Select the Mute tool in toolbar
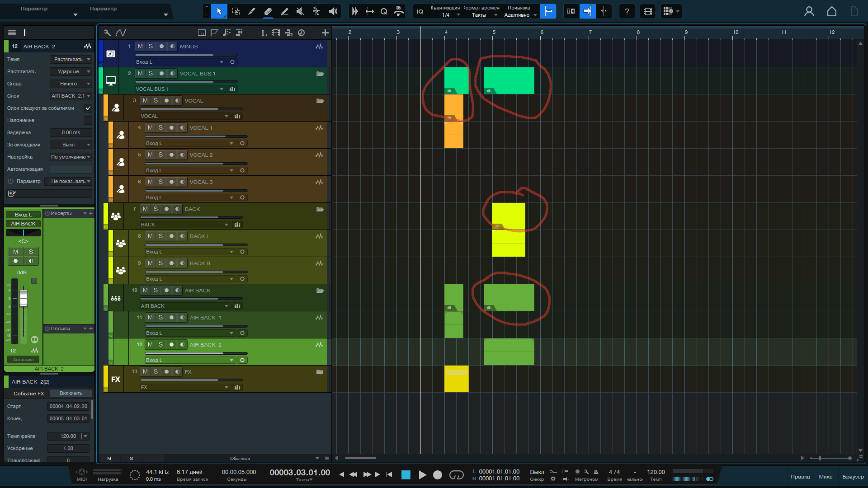This screenshot has height=488, width=868. click(300, 11)
